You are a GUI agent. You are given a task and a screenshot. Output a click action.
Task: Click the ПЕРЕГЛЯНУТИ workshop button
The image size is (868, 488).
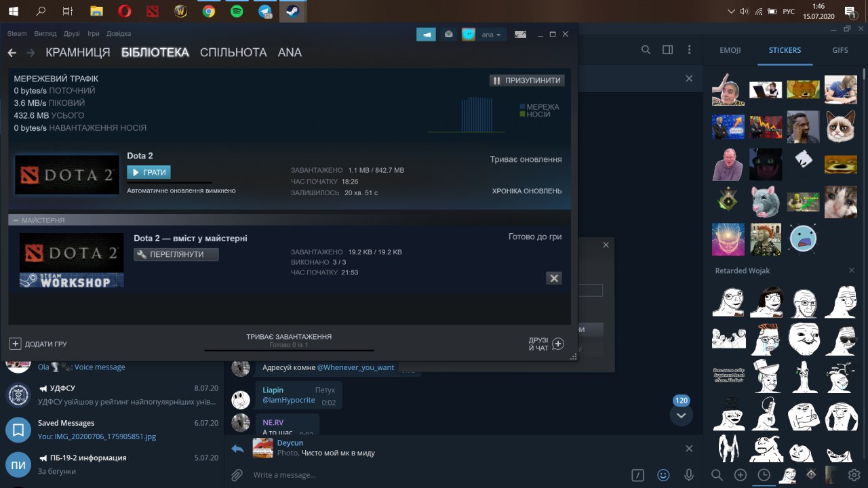[176, 254]
